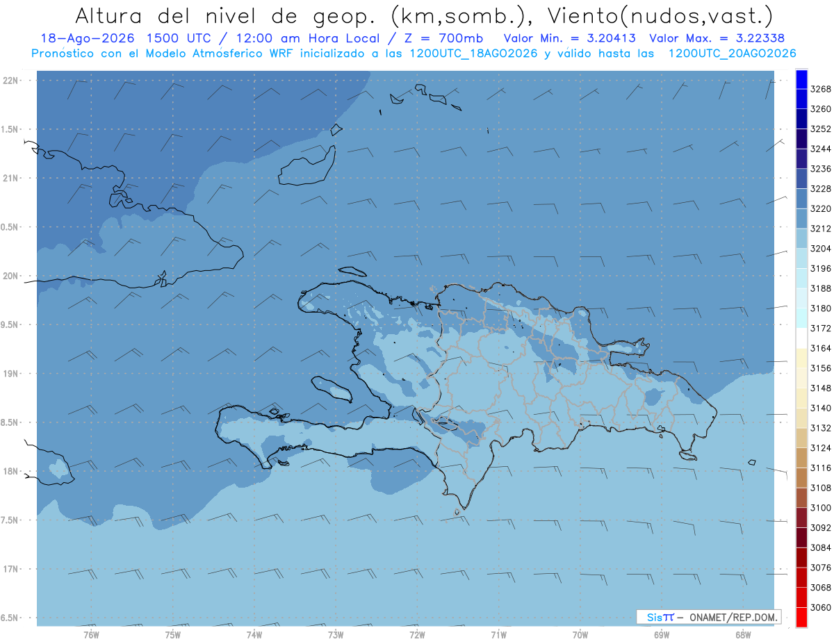The width and height of the screenshot is (834, 644).
Task: Click the '18N' latitude axis label
Action: pyautogui.click(x=11, y=472)
